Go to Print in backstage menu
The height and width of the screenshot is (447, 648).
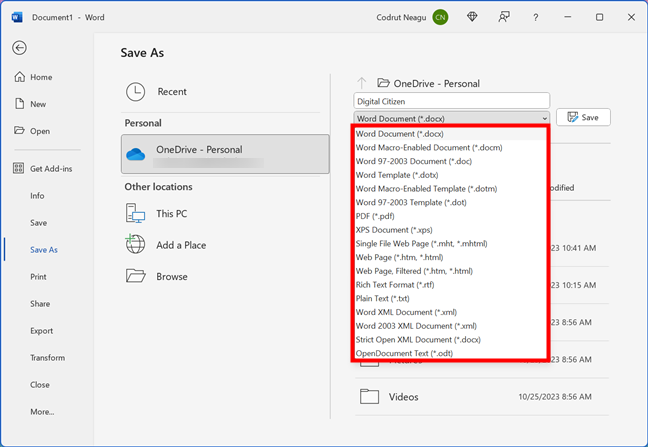coord(38,276)
